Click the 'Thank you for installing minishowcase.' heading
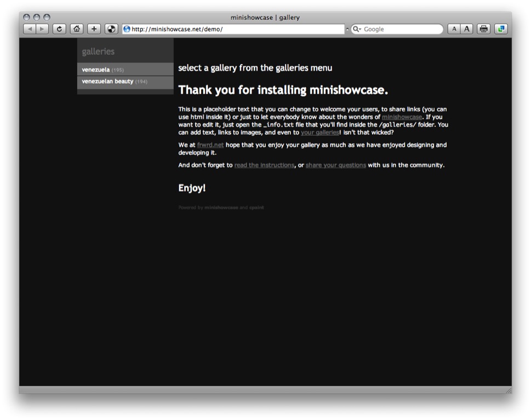 [x=283, y=90]
